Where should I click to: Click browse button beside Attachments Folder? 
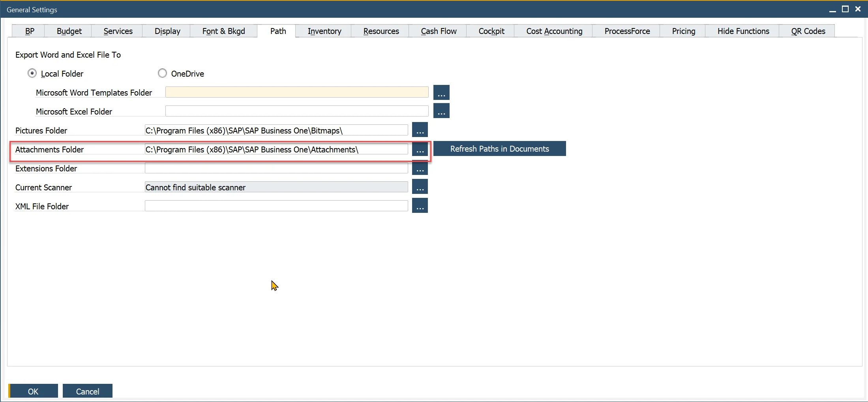420,149
